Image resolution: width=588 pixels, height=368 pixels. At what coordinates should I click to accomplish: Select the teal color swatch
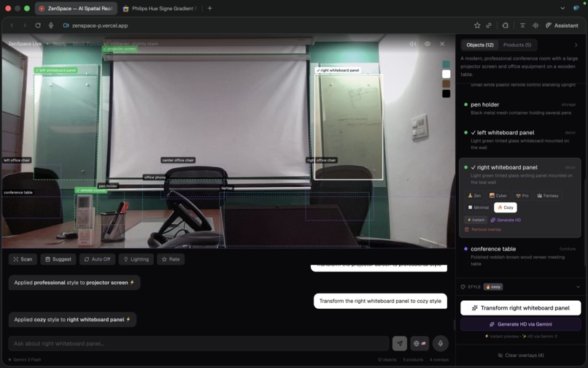coord(446,64)
